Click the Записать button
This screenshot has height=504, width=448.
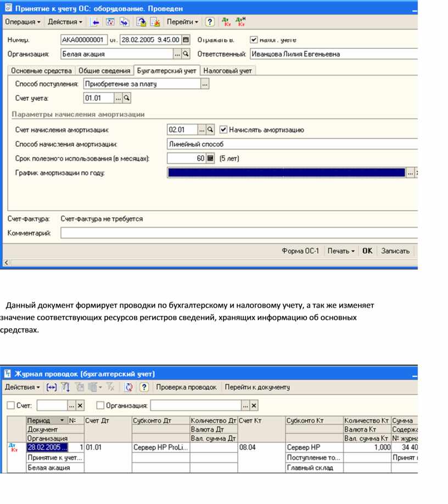(x=395, y=251)
